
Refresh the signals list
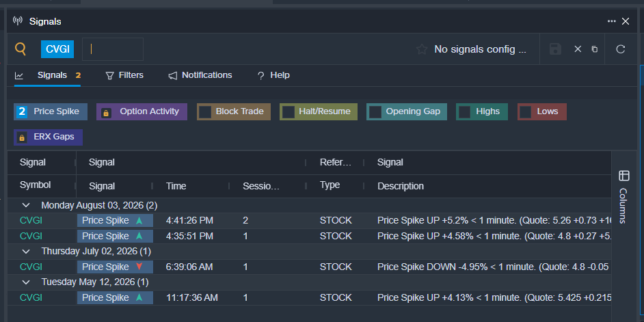click(621, 49)
